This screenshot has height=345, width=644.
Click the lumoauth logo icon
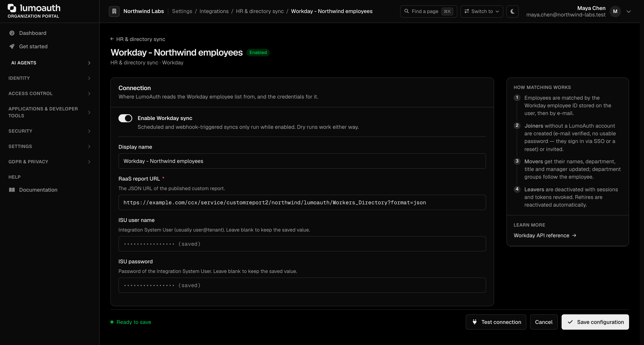[12, 8]
